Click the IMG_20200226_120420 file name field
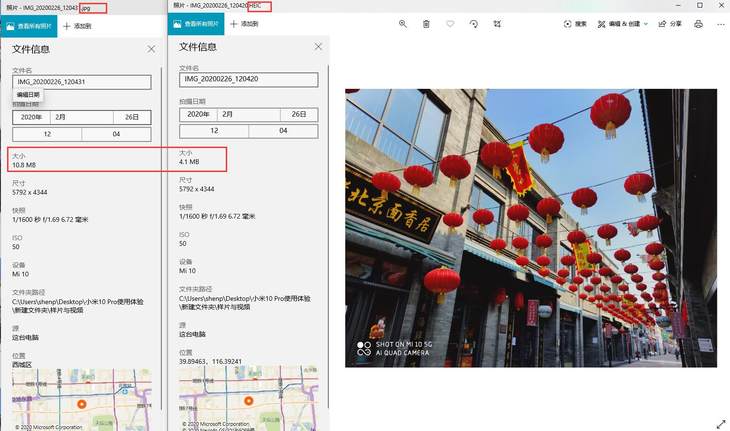Image resolution: width=730 pixels, height=431 pixels. [248, 78]
